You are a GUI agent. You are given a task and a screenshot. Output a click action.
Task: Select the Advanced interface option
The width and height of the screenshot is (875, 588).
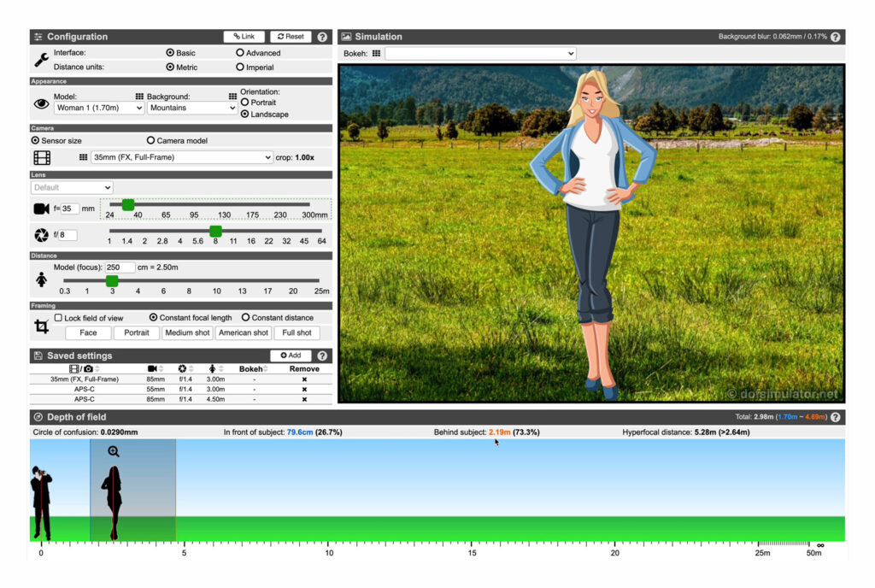[x=240, y=53]
